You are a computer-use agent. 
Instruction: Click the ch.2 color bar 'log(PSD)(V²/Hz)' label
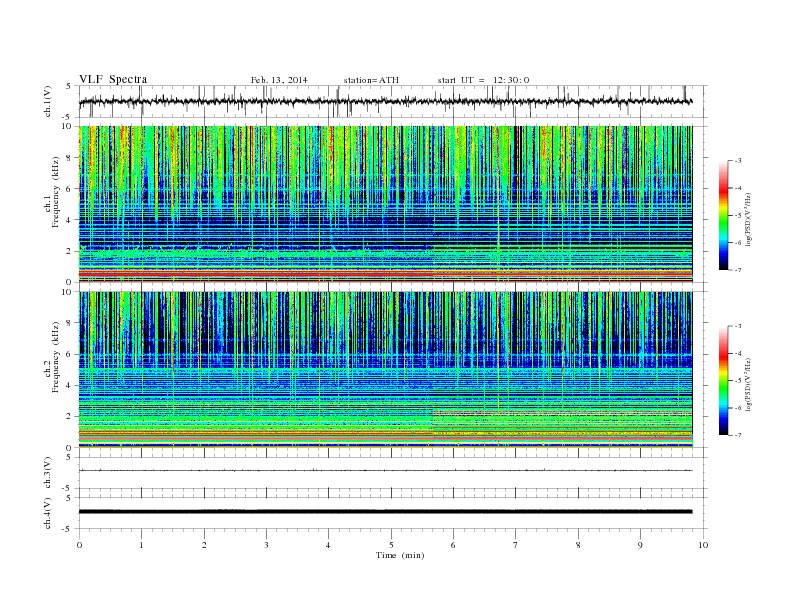(748, 384)
